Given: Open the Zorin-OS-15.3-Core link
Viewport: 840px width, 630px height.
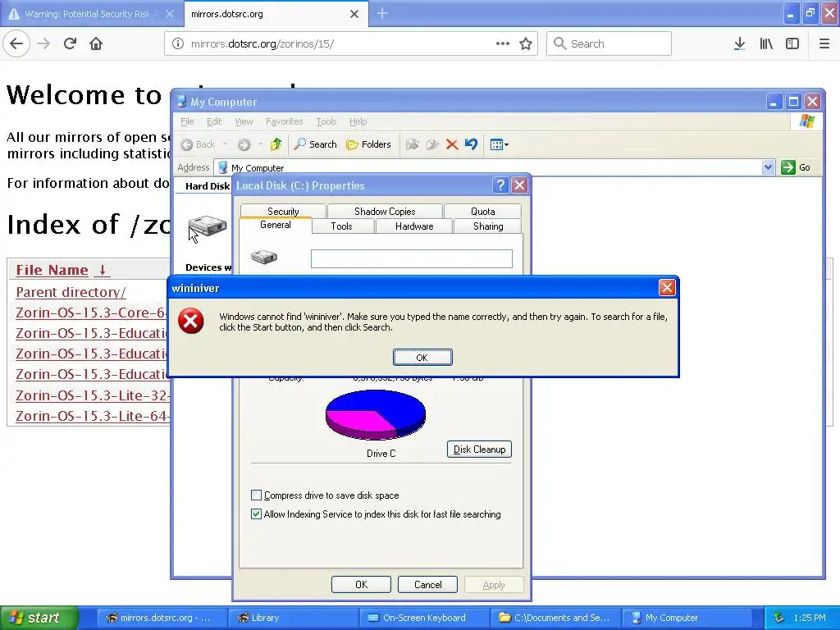Looking at the screenshot, I should (x=92, y=313).
